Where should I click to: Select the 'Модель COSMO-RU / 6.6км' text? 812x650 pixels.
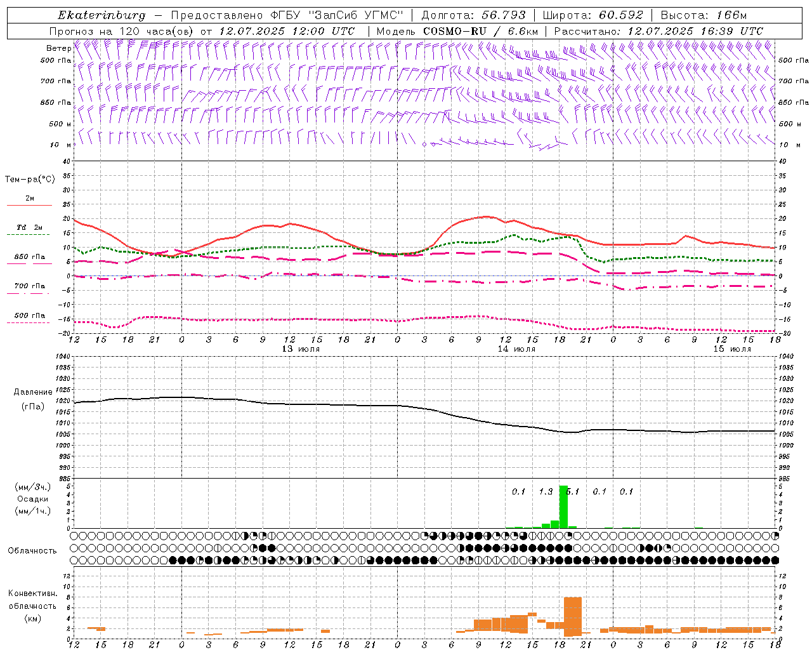pyautogui.click(x=457, y=31)
